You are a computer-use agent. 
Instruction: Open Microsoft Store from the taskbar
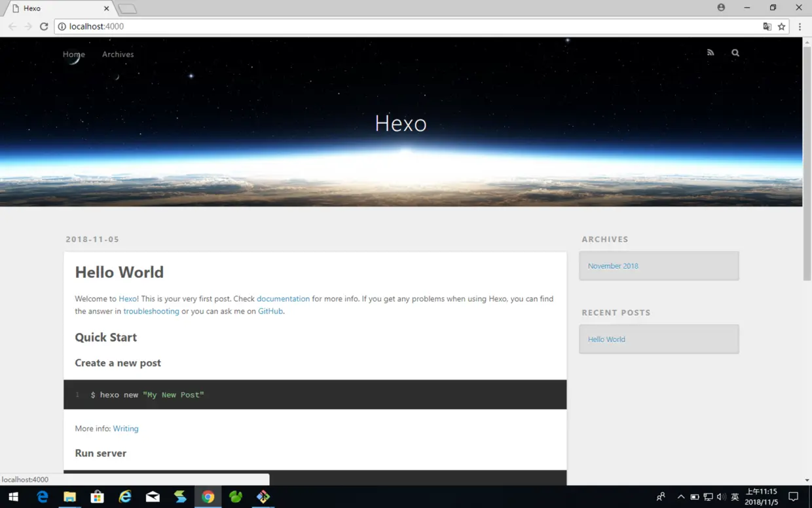97,497
